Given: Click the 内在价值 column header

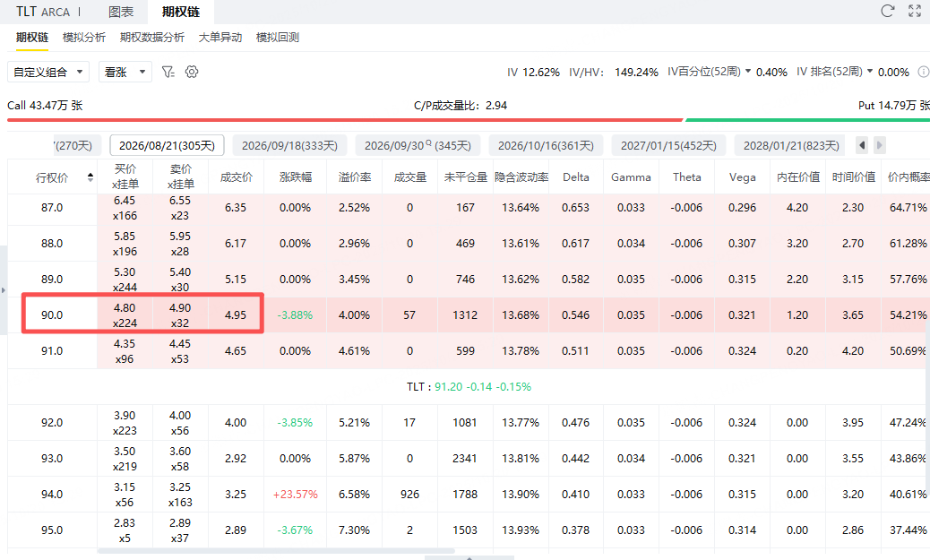Looking at the screenshot, I should [x=797, y=177].
